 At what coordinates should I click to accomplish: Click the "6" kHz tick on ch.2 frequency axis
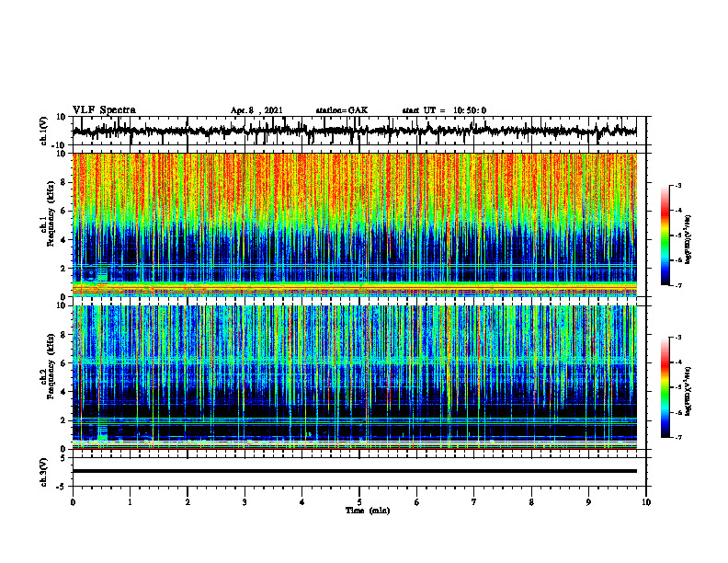(x=64, y=363)
